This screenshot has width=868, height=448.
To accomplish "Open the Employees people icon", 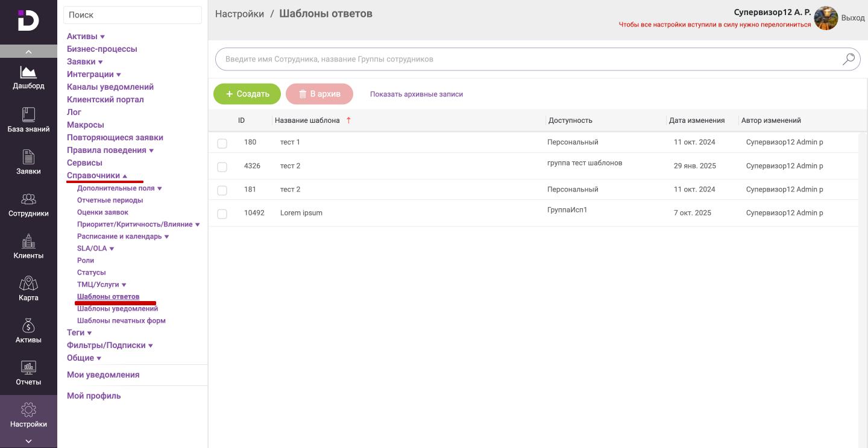I will (x=28, y=199).
